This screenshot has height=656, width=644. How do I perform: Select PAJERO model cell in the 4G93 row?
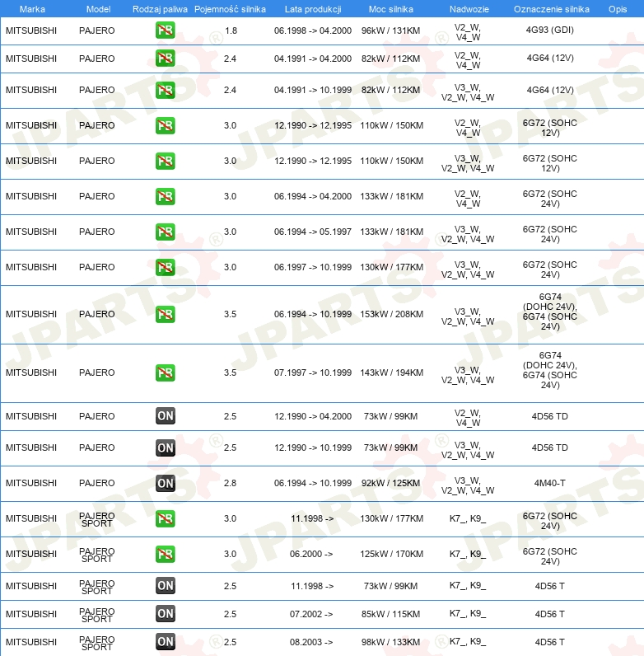(96, 30)
